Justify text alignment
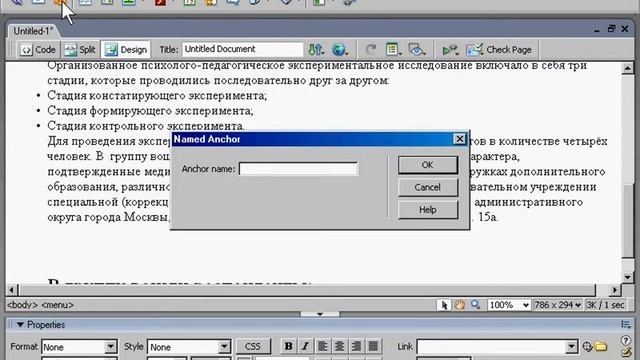640x360 pixels. click(373, 346)
